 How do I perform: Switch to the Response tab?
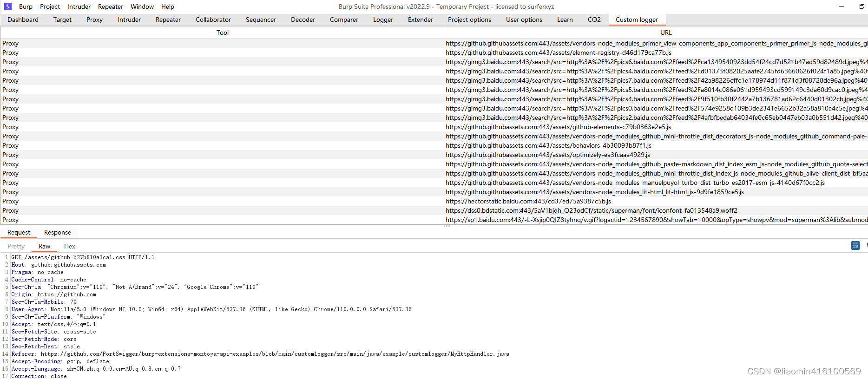pyautogui.click(x=58, y=232)
